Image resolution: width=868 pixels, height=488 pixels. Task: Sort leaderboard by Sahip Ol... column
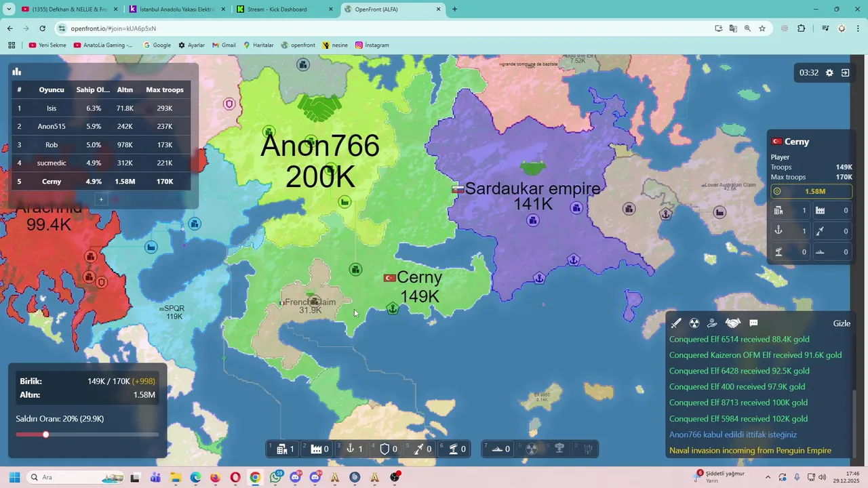(93, 89)
